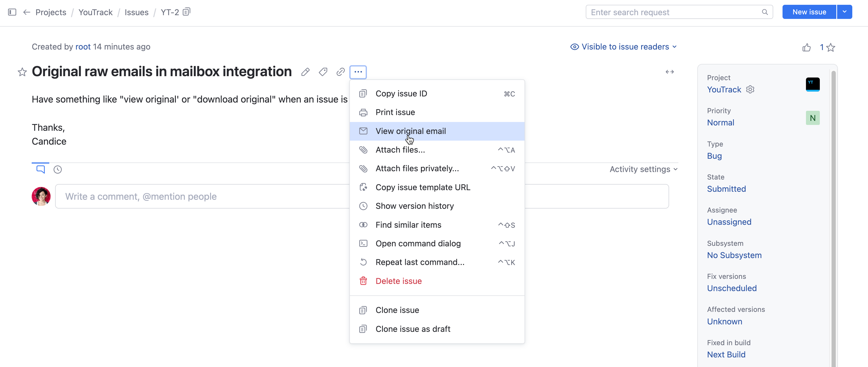Click the tag icon next to issue title

click(x=323, y=72)
